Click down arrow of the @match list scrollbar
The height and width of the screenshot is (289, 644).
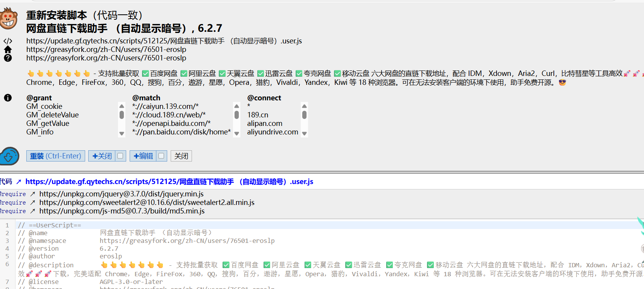pyautogui.click(x=237, y=133)
